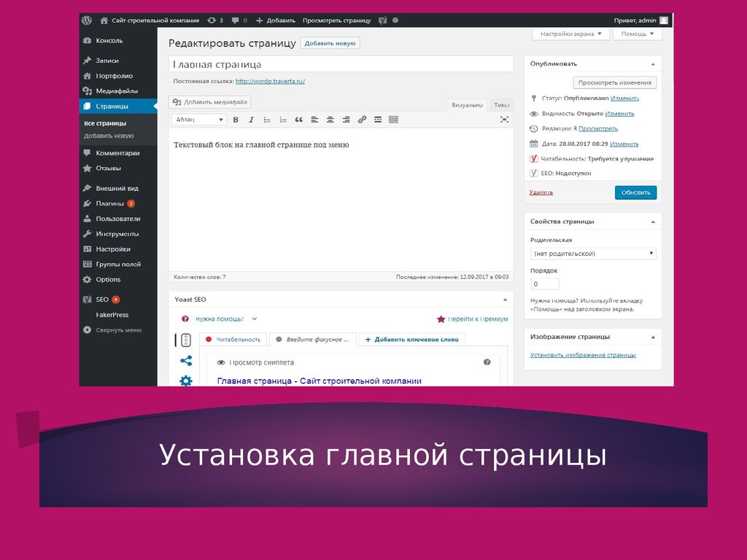The width and height of the screenshot is (747, 560).
Task: Toggle italic formatting
Action: [x=251, y=120]
